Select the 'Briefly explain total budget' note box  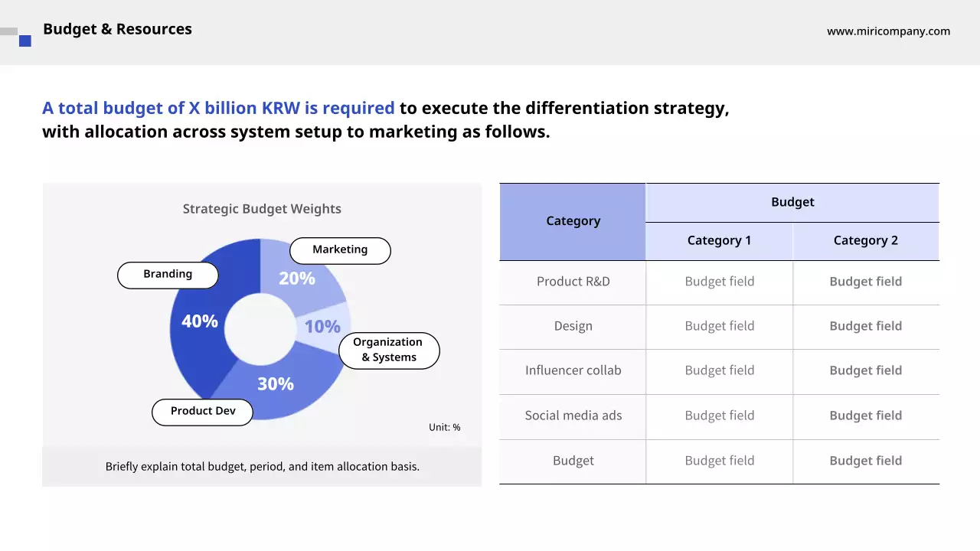[262, 467]
